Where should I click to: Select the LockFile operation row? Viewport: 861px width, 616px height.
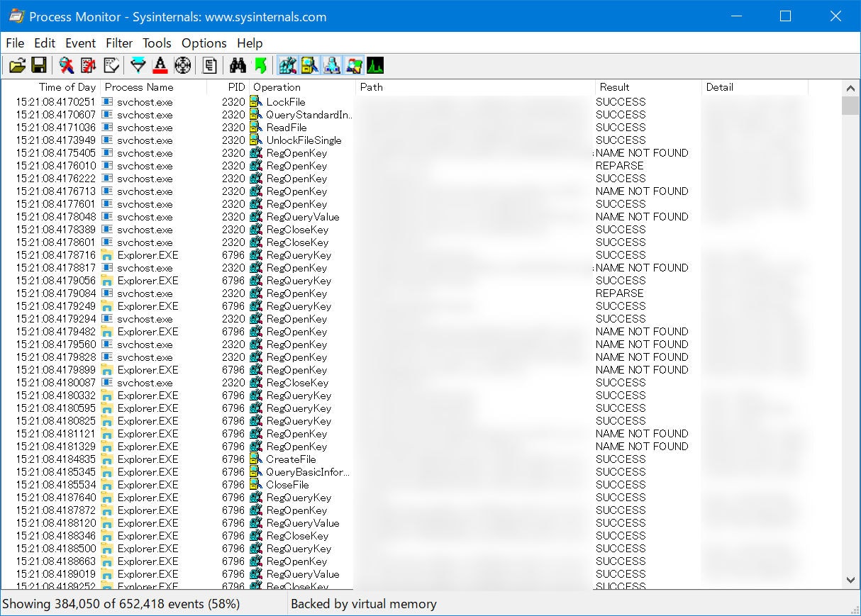(x=421, y=102)
